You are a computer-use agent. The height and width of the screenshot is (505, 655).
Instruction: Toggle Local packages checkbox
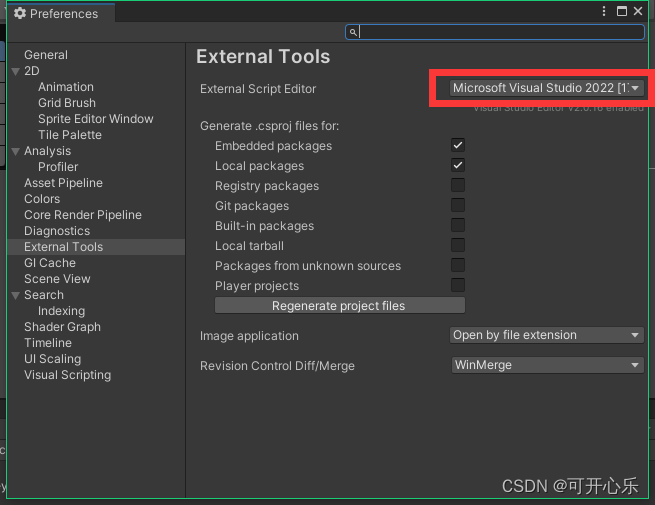tap(458, 165)
